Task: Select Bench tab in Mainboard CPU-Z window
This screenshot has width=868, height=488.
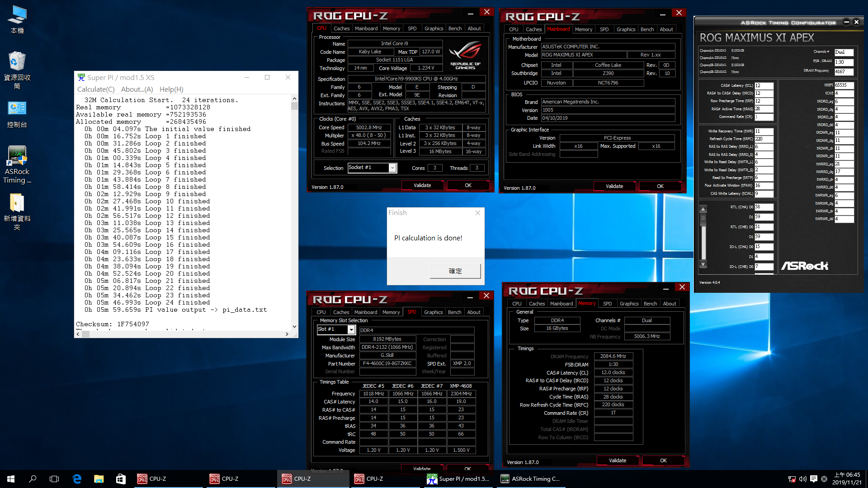Action: pyautogui.click(x=647, y=29)
